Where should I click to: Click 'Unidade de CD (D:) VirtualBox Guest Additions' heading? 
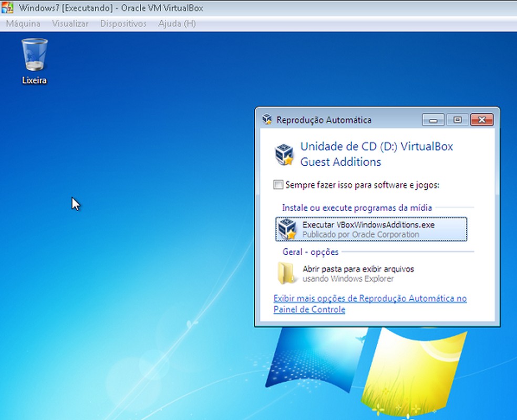(377, 154)
